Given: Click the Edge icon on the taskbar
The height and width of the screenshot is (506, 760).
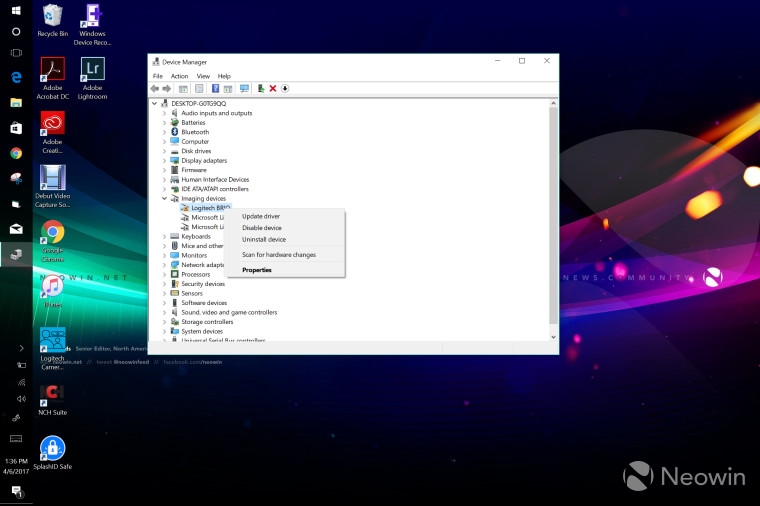Looking at the screenshot, I should [16, 76].
